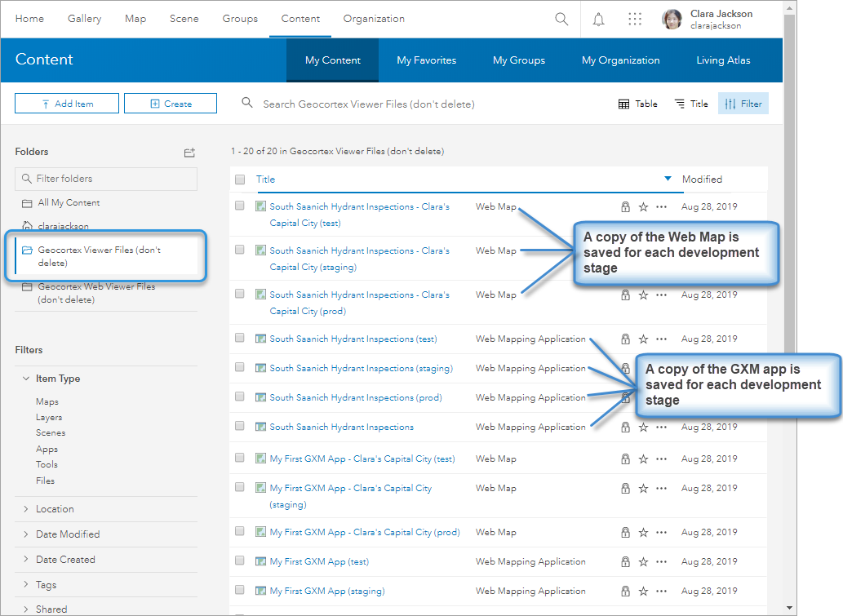Image resolution: width=843 pixels, height=616 pixels.
Task: Open more options for South Saanich Hydrant Inspections (test)
Action: [x=662, y=339]
